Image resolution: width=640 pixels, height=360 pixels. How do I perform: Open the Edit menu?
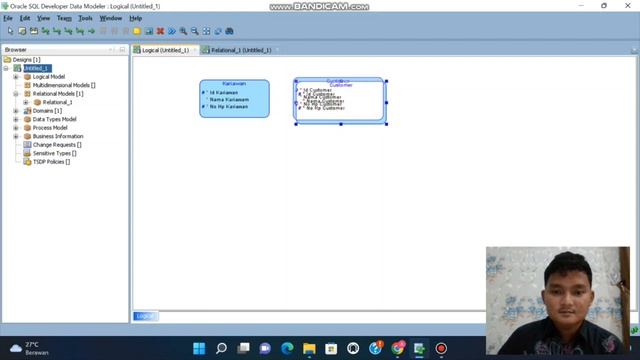click(x=25, y=18)
